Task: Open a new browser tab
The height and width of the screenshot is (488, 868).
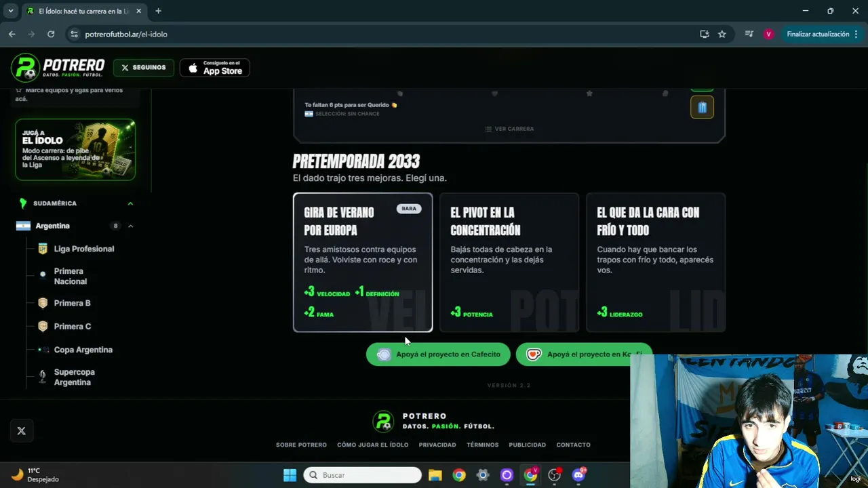Action: (158, 11)
